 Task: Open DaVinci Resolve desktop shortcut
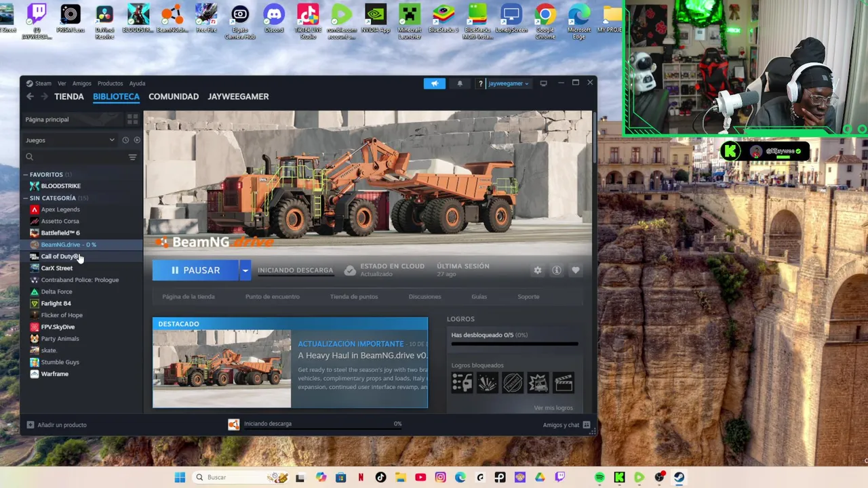pyautogui.click(x=104, y=21)
